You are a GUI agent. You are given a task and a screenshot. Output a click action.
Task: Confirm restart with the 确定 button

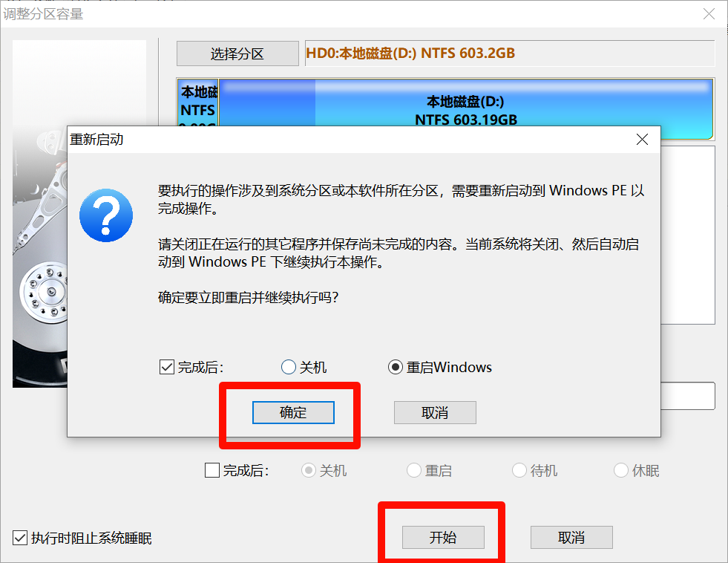click(x=293, y=412)
